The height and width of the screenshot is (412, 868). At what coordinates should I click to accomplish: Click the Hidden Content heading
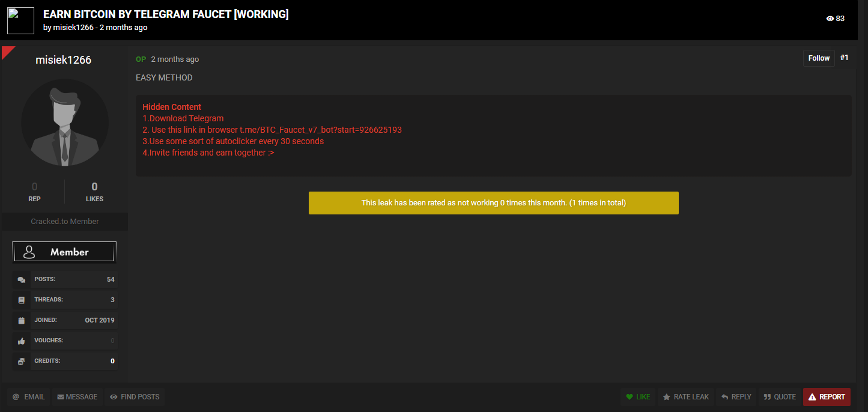coord(172,107)
